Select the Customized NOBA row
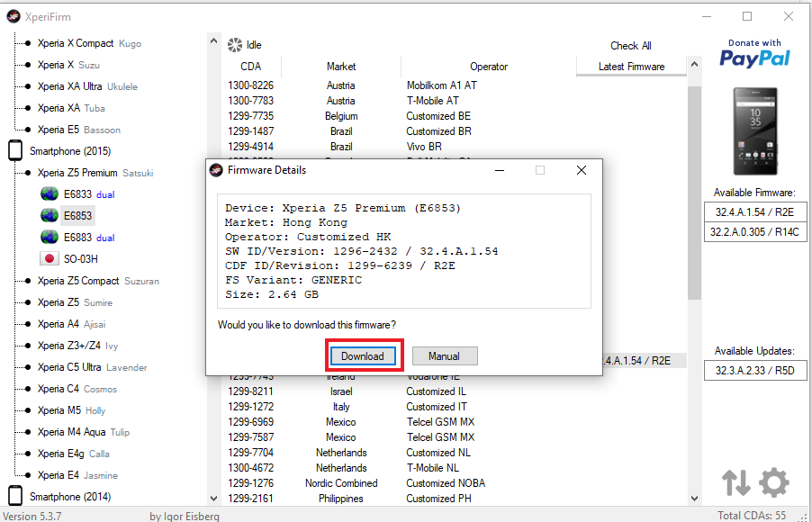 (454, 483)
